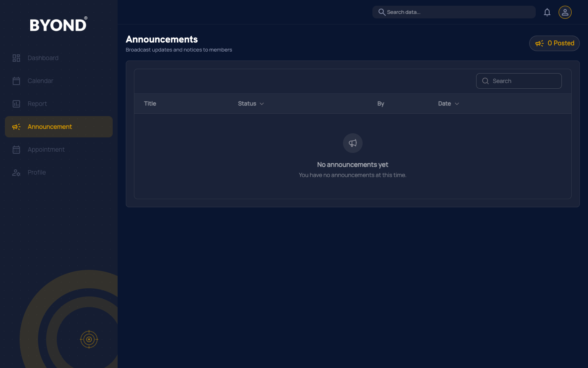This screenshot has width=588, height=368.
Task: Click the Title column header
Action: (150, 104)
